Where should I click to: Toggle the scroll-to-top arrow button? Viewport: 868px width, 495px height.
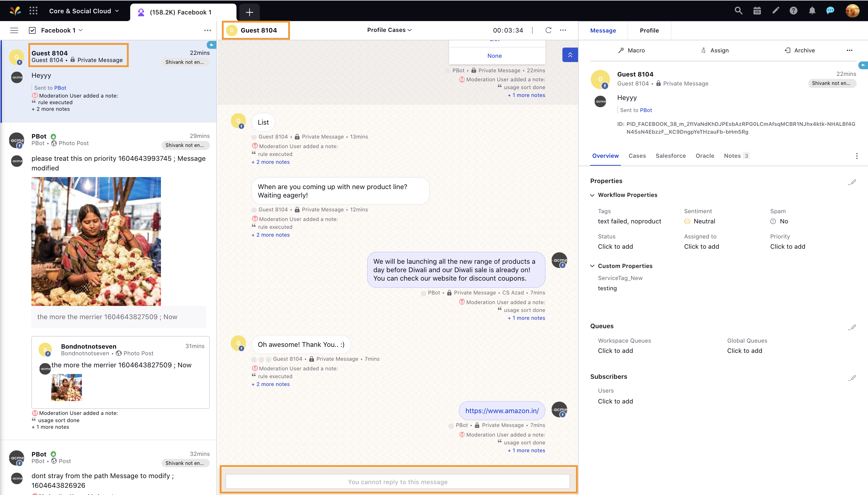[571, 55]
